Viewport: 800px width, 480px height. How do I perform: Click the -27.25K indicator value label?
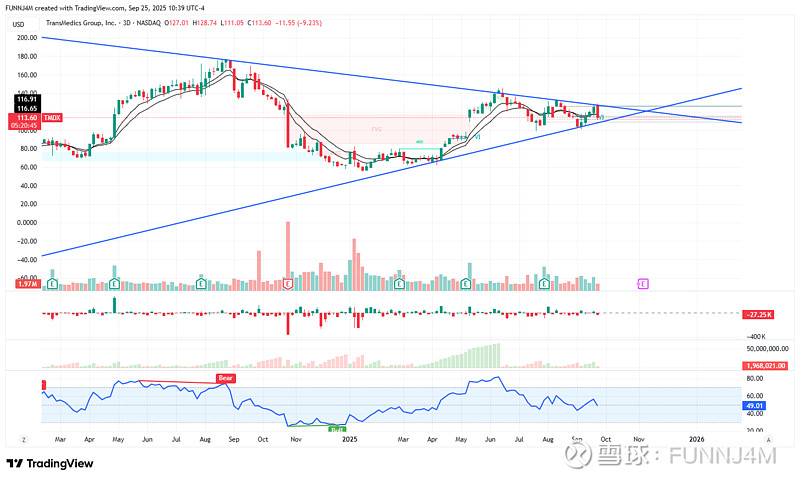[759, 315]
